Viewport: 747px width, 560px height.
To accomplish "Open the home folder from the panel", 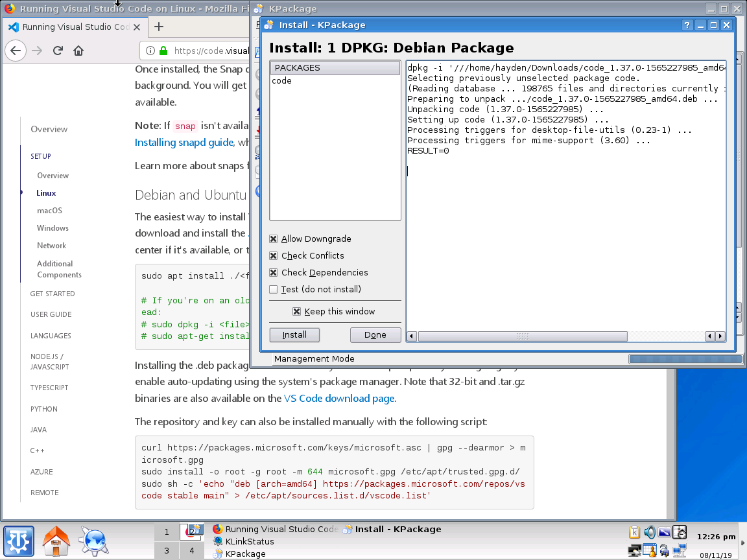I will tap(56, 541).
